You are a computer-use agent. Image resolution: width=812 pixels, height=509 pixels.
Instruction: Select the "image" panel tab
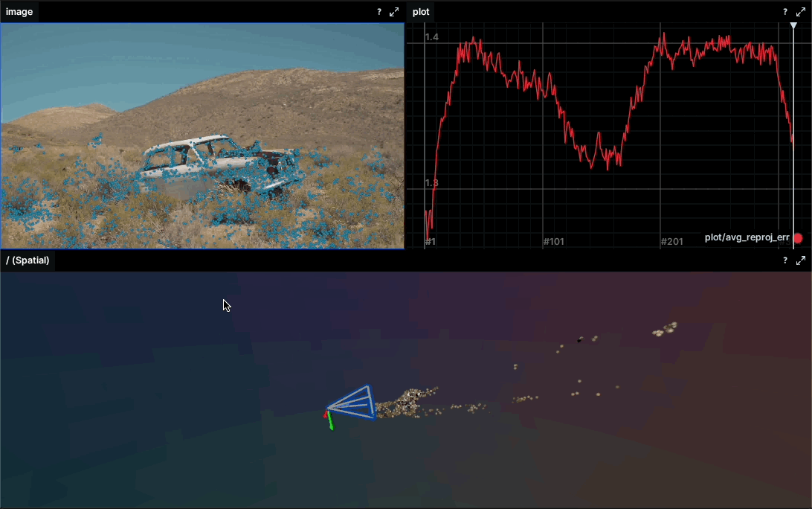tap(19, 12)
